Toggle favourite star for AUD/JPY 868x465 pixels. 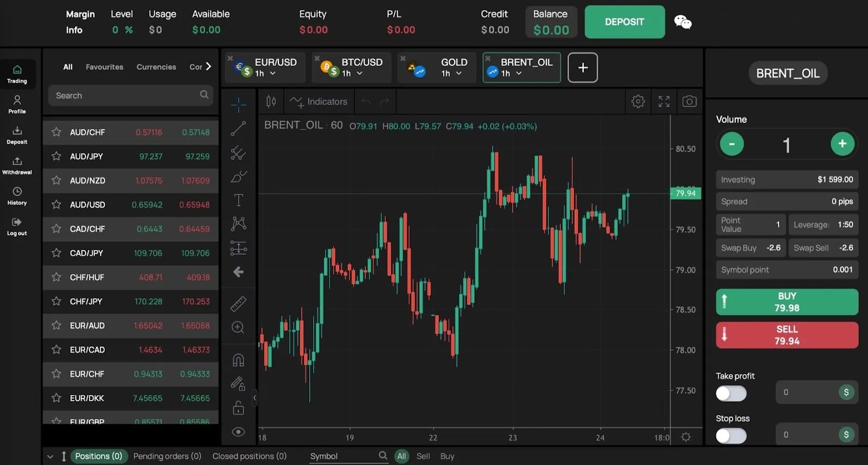56,156
